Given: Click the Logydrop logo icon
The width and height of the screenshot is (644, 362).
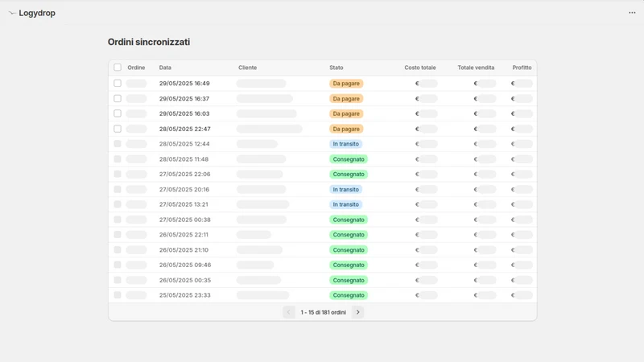Looking at the screenshot, I should 12,13.
